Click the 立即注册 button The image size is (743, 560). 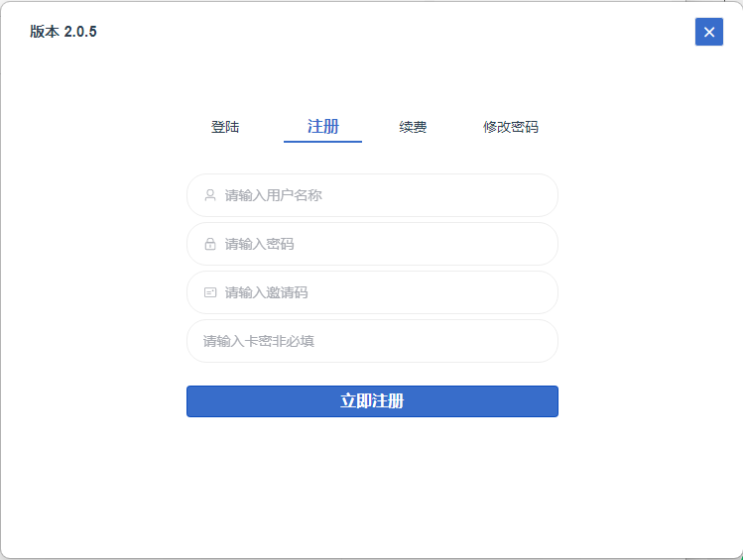coord(372,401)
